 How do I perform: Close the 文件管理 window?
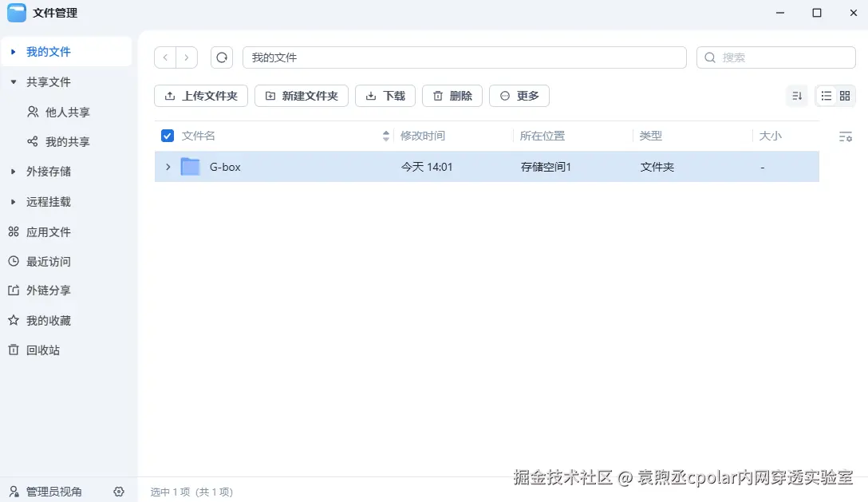click(x=853, y=13)
